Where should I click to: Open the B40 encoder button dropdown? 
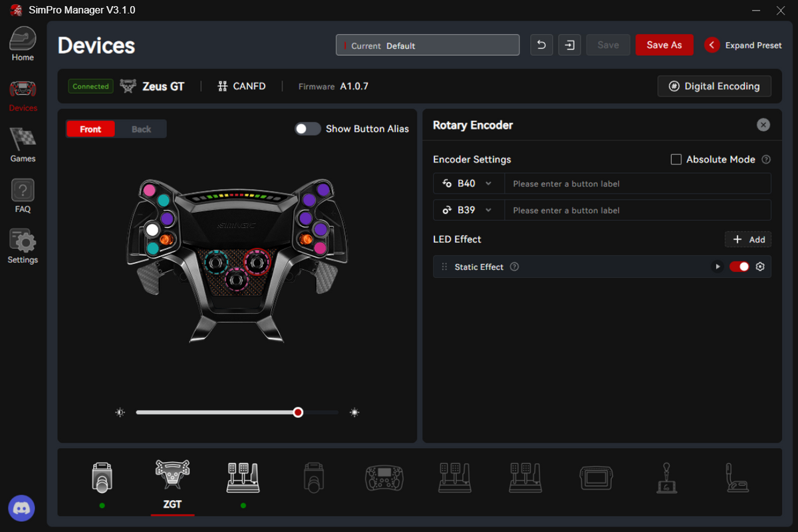(469, 184)
